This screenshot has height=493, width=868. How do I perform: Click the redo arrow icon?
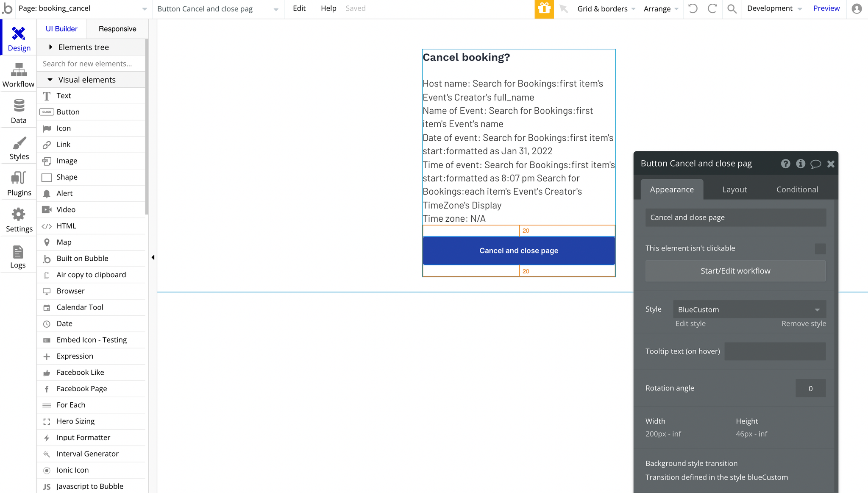pyautogui.click(x=712, y=8)
